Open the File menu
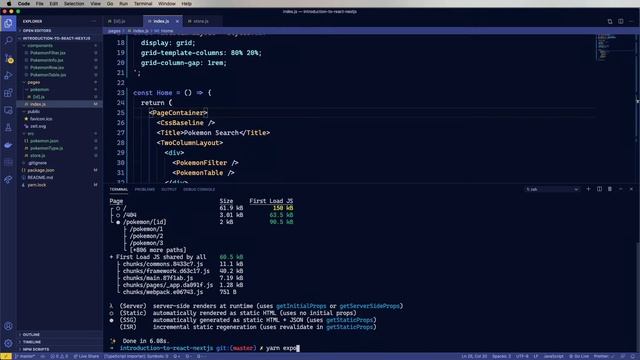The height and width of the screenshot is (360, 640). coord(40,4)
